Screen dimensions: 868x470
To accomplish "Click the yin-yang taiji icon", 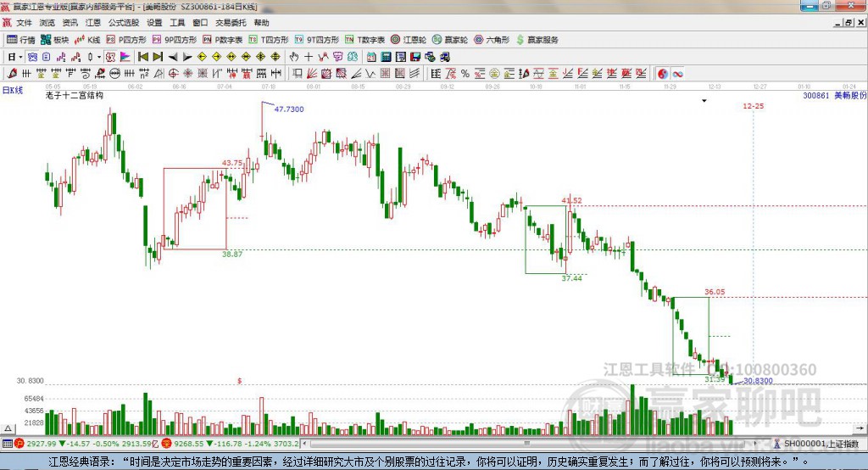I will (x=663, y=73).
